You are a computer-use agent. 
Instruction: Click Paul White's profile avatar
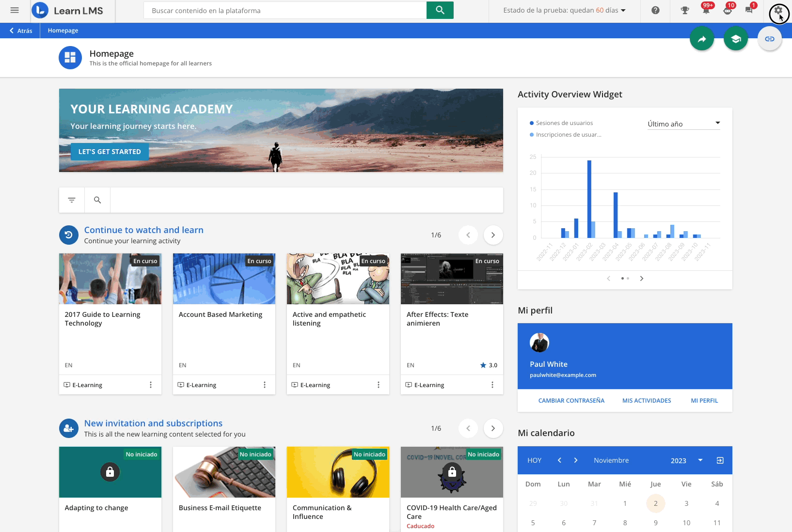[539, 343]
